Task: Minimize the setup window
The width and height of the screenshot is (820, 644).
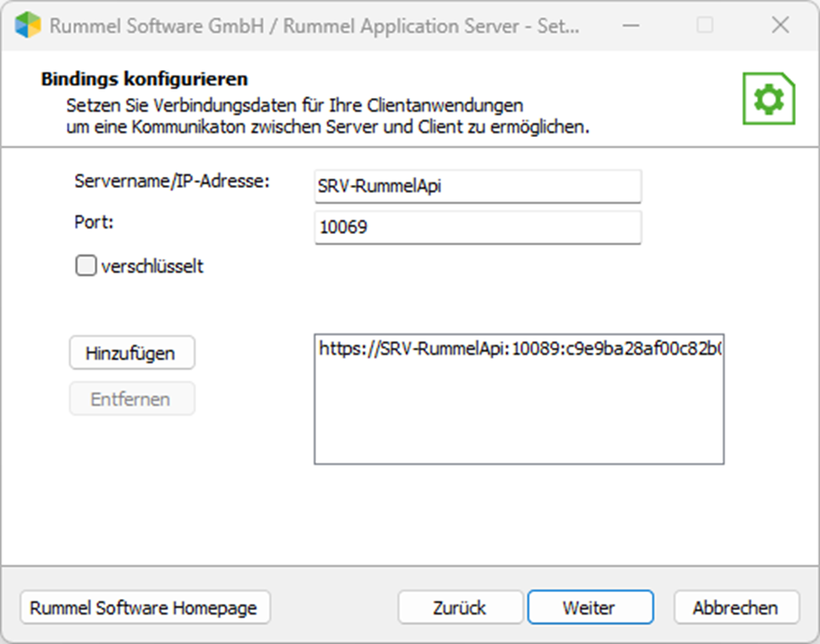Action: pos(631,25)
